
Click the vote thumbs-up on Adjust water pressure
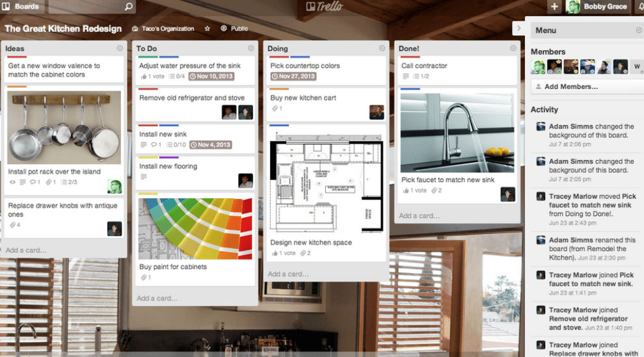pyautogui.click(x=152, y=76)
